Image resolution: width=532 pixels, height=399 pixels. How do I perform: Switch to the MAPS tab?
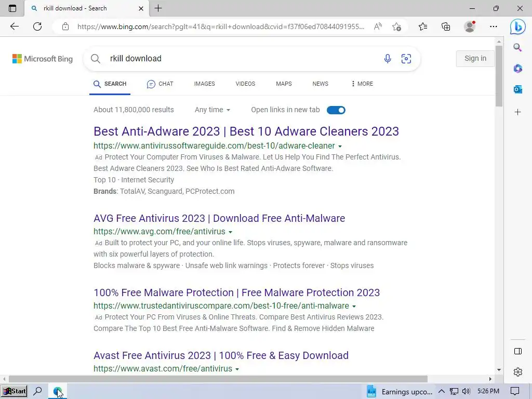(x=284, y=84)
